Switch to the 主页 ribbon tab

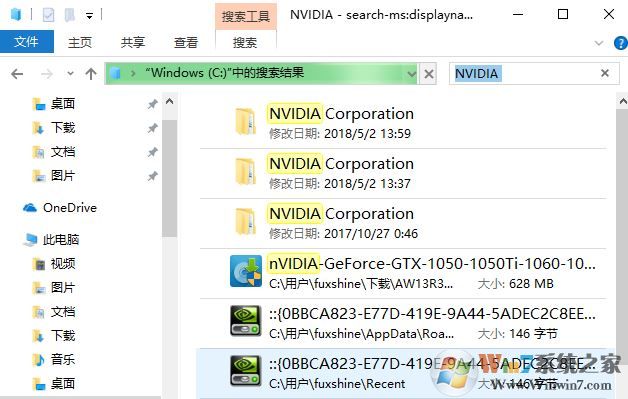tap(80, 42)
